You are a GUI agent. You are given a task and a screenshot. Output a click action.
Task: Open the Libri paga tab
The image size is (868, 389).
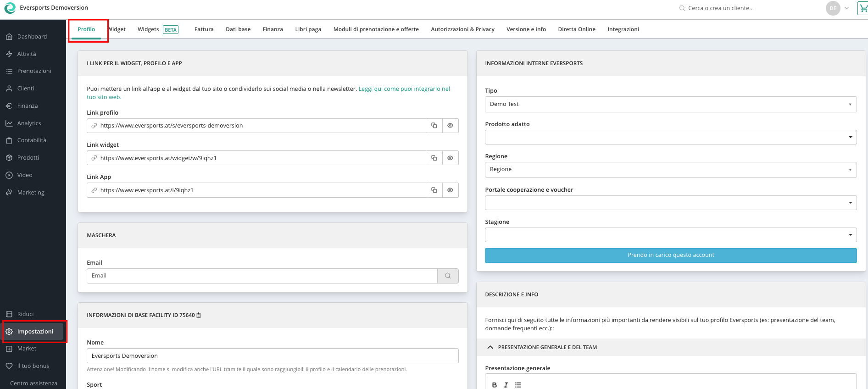(308, 29)
